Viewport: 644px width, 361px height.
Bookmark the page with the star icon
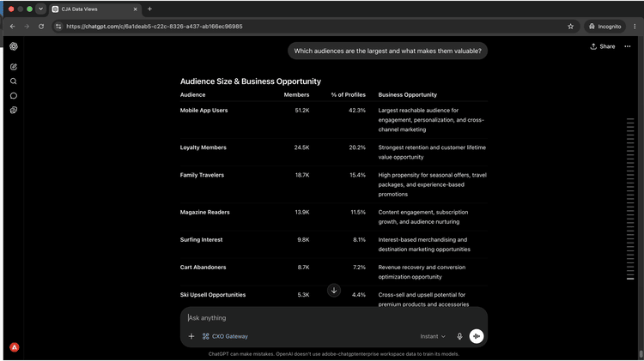(570, 27)
